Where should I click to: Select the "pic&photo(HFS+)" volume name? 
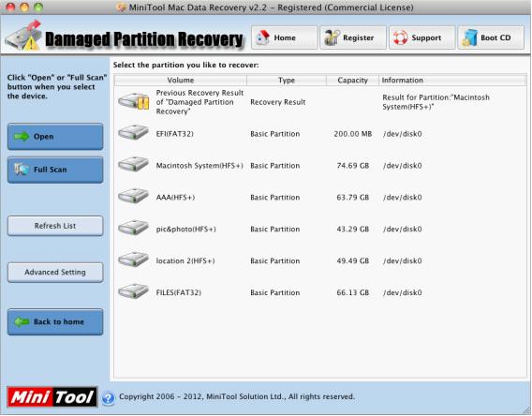186,229
